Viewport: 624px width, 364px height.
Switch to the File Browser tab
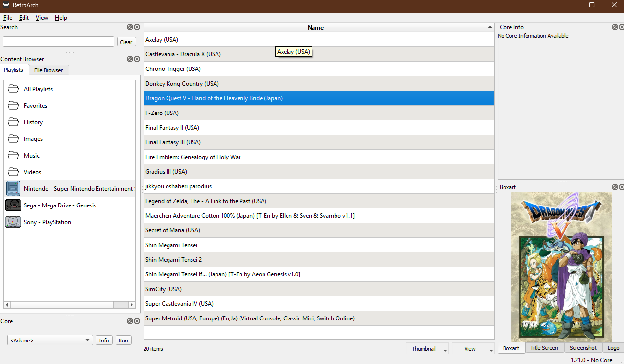point(48,70)
